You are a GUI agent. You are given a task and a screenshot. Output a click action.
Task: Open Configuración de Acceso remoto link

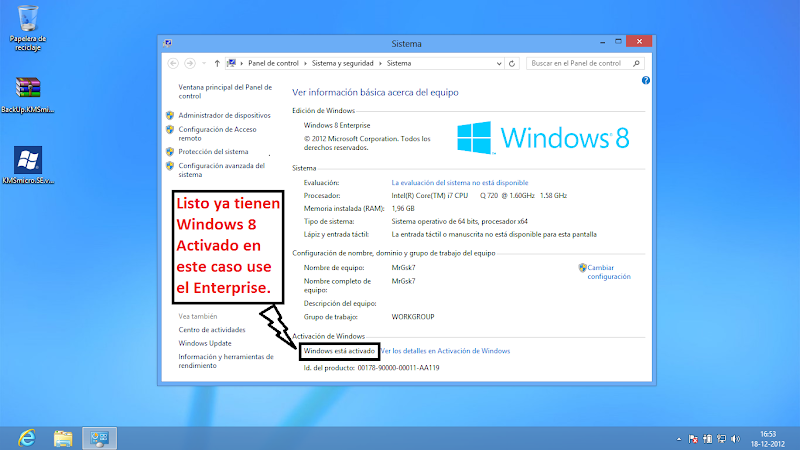217,134
